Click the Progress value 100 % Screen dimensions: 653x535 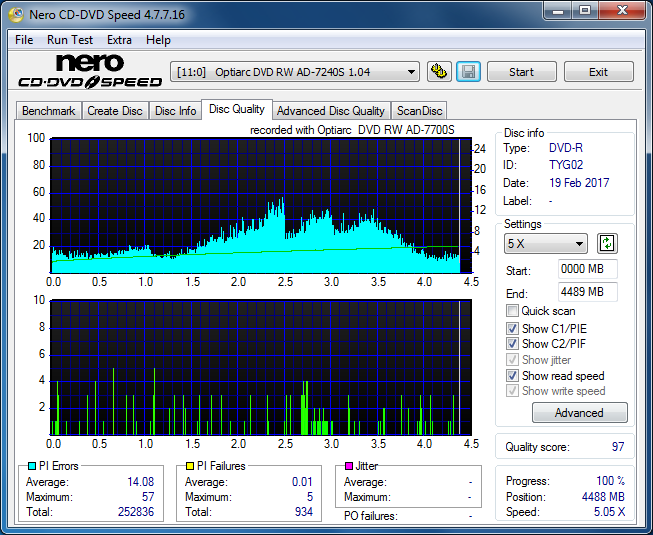point(611,481)
